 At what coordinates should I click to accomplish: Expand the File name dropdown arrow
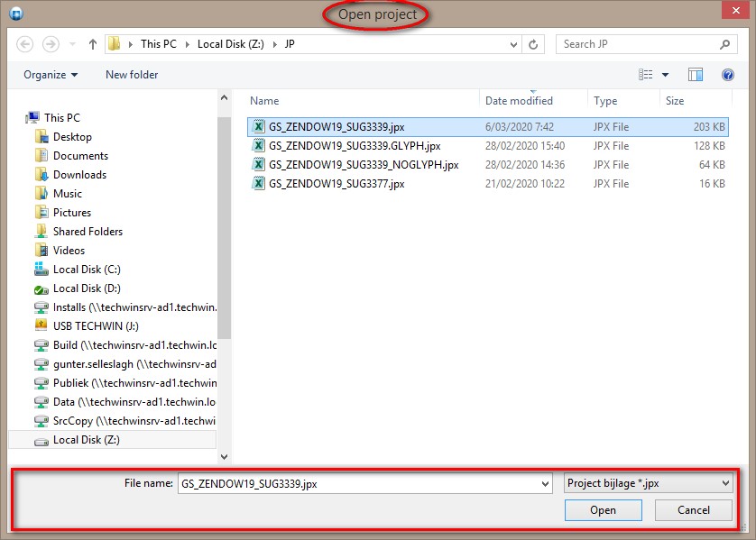click(x=545, y=483)
